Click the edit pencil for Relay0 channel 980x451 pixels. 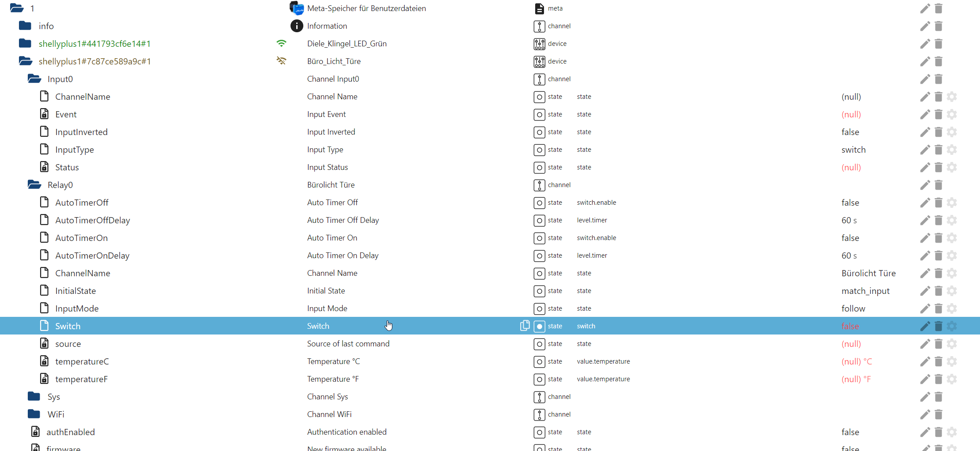[x=925, y=185]
